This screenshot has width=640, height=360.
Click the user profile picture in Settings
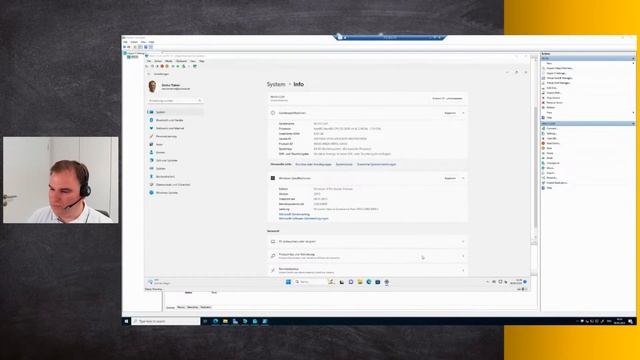(152, 87)
